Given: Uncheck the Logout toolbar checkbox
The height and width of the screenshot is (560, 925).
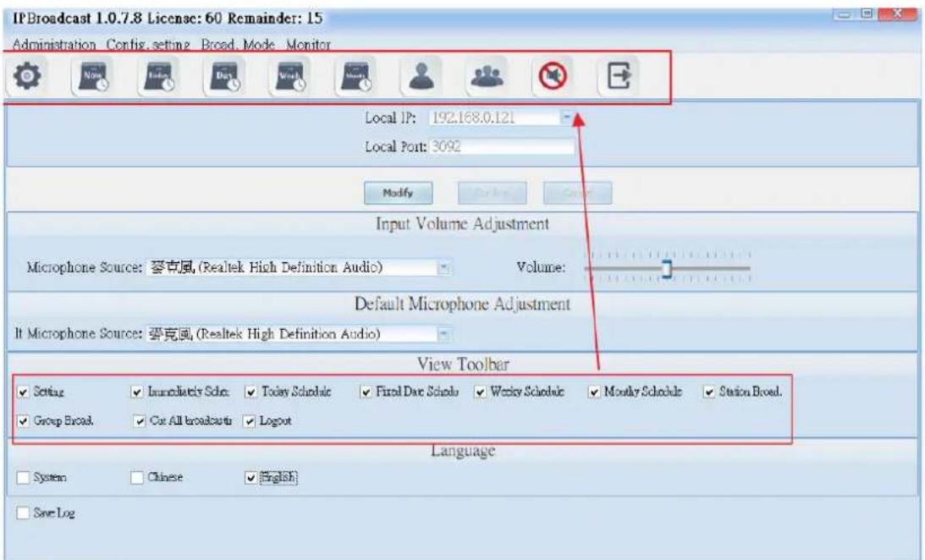Looking at the screenshot, I should [x=250, y=421].
